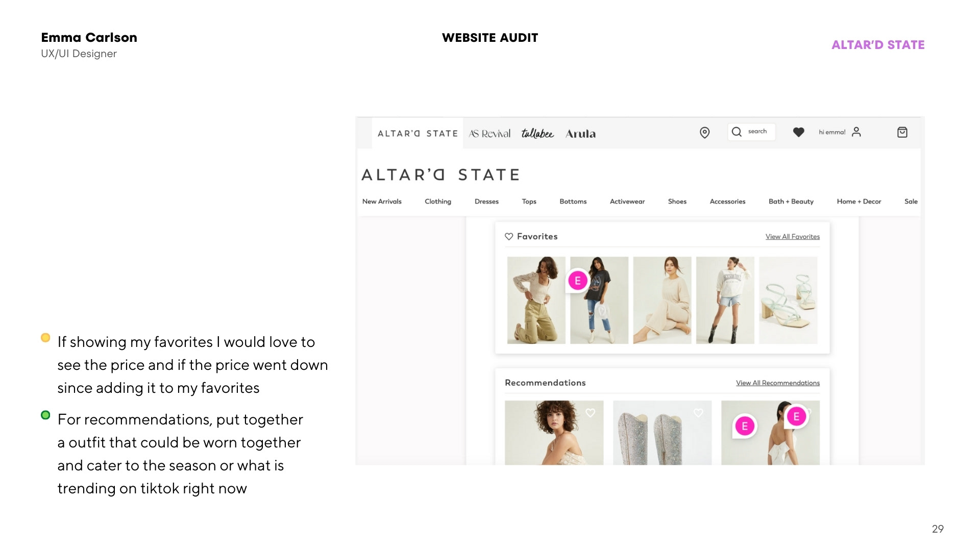Switch to AS Revival brand tab
The width and height of the screenshot is (980, 551).
click(x=489, y=134)
